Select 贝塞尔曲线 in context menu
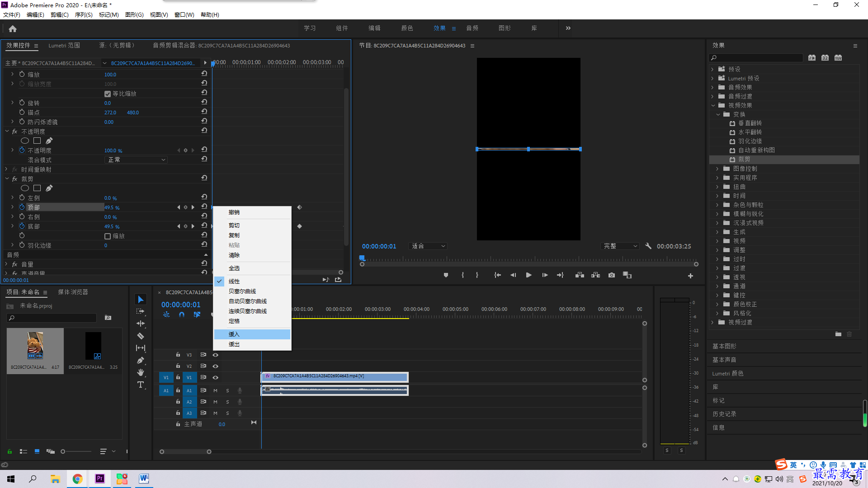 [x=252, y=291]
